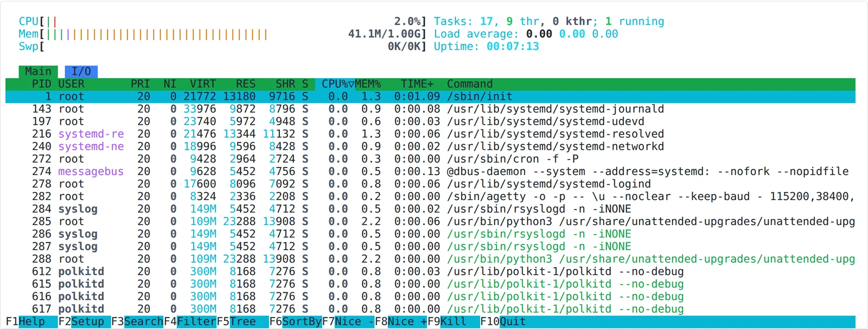Select rsyslogd process PID 284
This screenshot has height=329, width=868.
coord(430,209)
